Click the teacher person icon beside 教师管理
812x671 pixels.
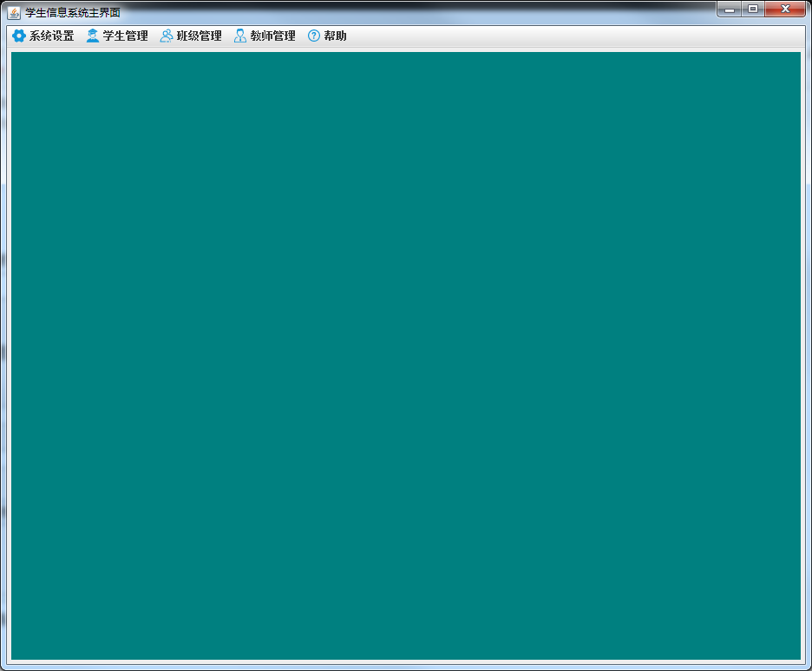coord(240,36)
